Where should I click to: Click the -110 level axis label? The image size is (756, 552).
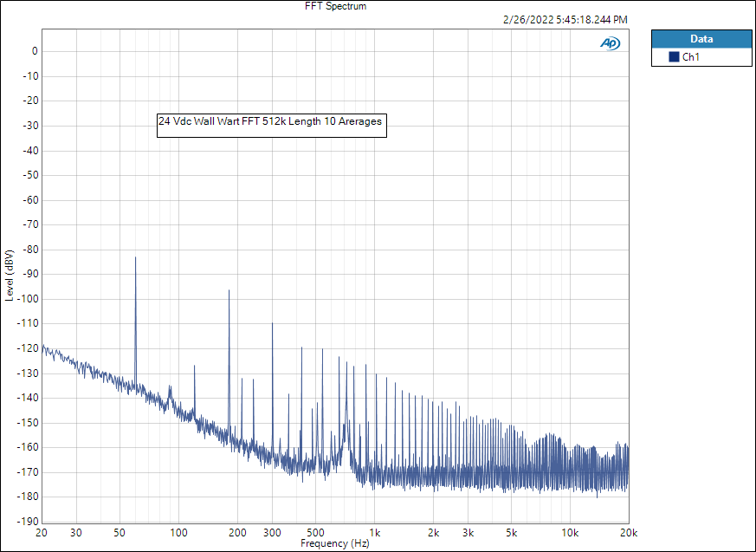pos(28,324)
